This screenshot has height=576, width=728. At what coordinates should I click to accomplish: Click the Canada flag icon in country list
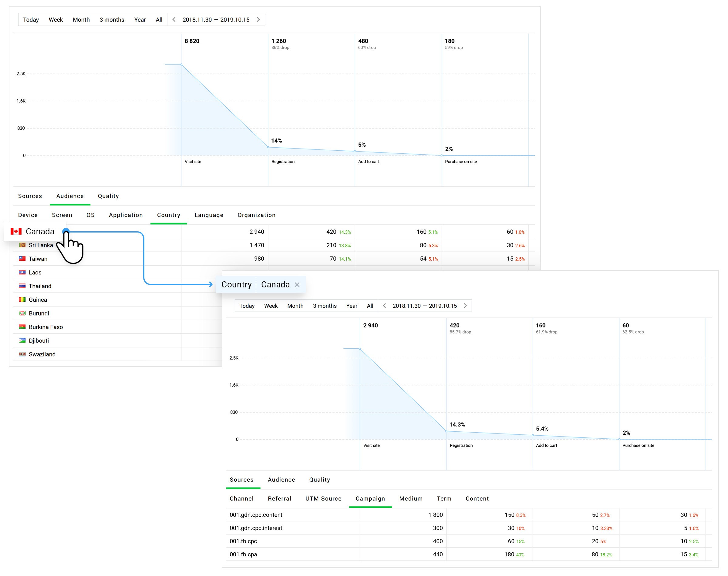(18, 231)
